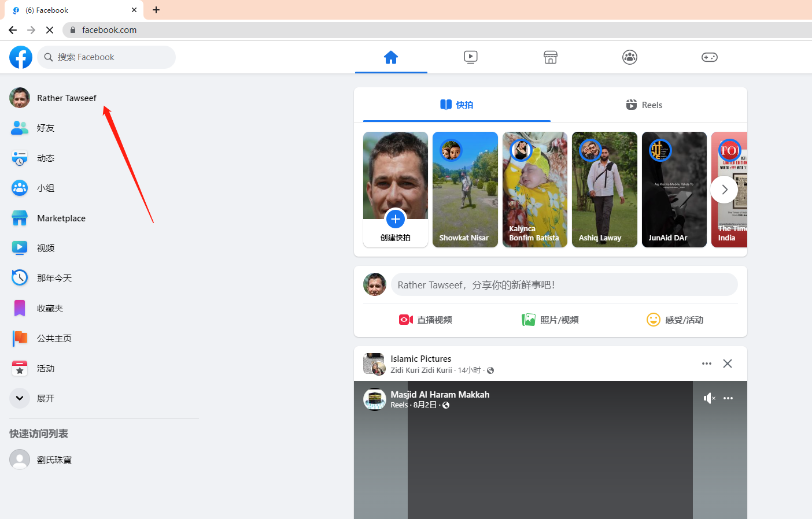812x519 pixels.
Task: Open Marketplace icon in top navigation bar
Action: pyautogui.click(x=550, y=57)
